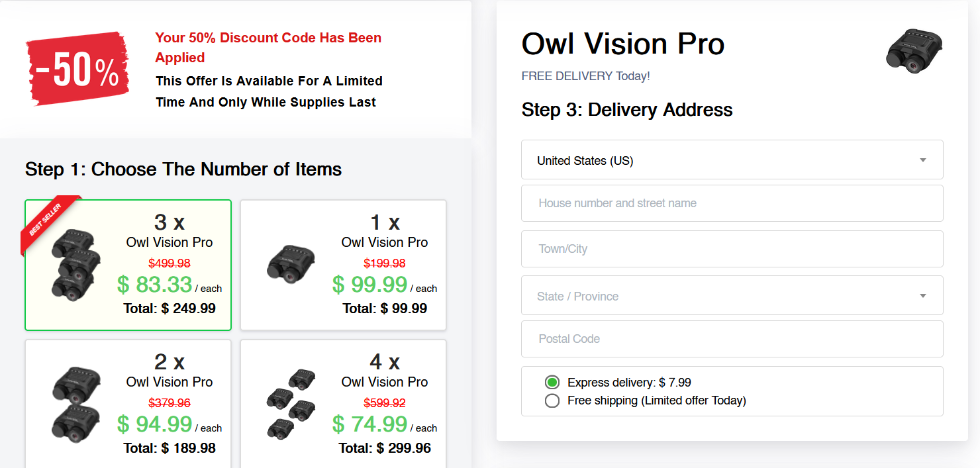Select Express delivery $7.99 radio button
This screenshot has width=980, height=468.
pos(552,383)
